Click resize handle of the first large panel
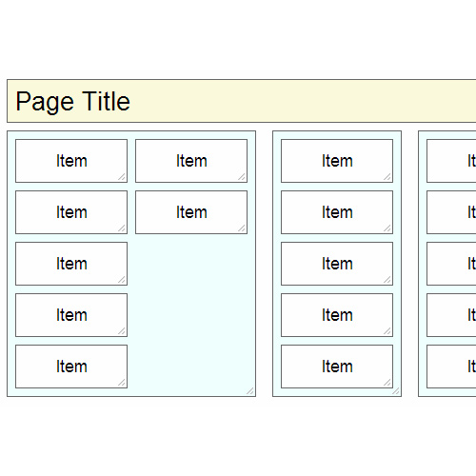Image resolution: width=476 pixels, height=476 pixels. point(250,391)
